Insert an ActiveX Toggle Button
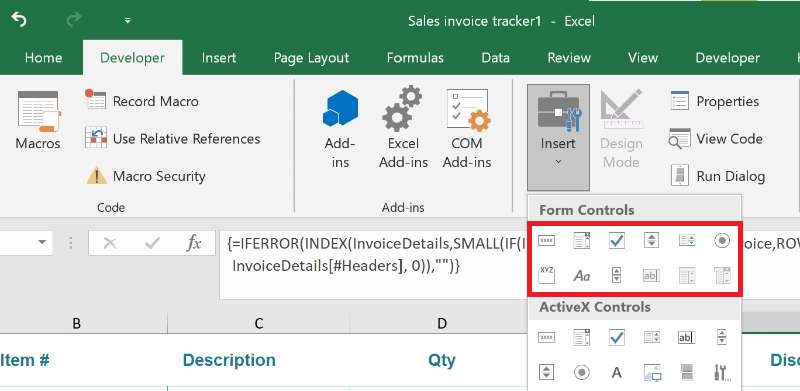The height and width of the screenshot is (391, 800). click(x=687, y=373)
